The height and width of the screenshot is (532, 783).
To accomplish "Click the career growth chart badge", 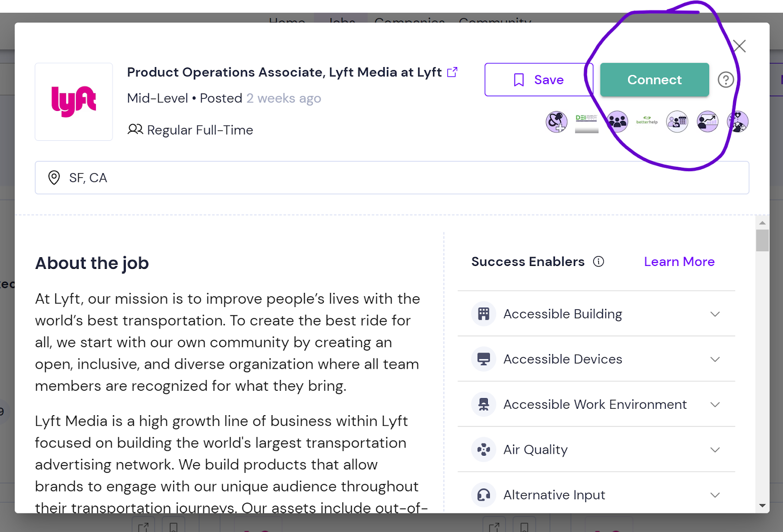I will 707,122.
